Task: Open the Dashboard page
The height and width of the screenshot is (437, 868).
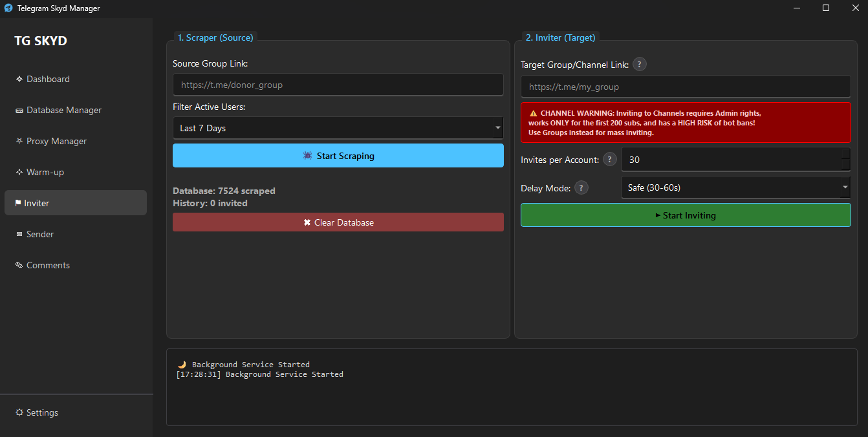Action: [47, 79]
